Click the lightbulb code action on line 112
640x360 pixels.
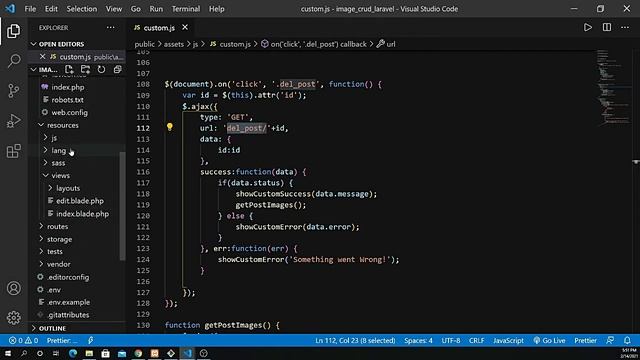pyautogui.click(x=170, y=127)
